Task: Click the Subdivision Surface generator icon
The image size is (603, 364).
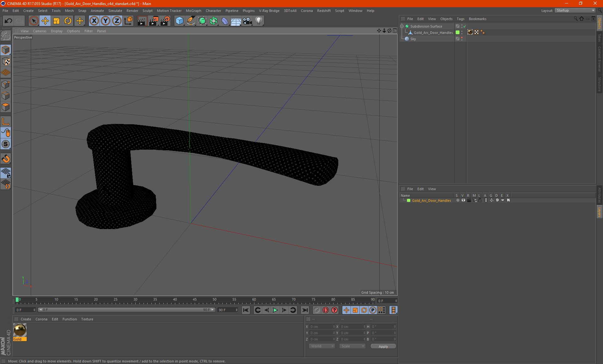Action: pyautogui.click(x=202, y=21)
